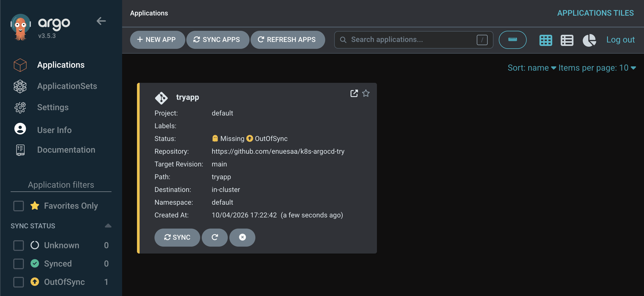Create a new app with NEW APP

[x=157, y=40]
